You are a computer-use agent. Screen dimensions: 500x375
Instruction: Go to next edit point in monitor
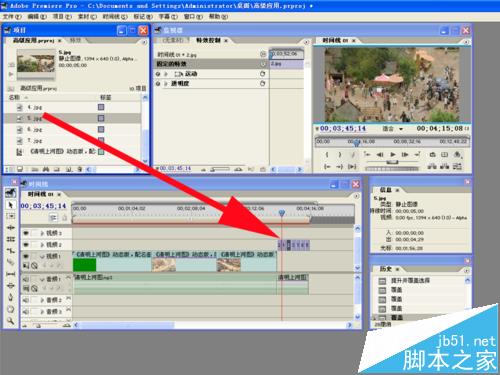tap(417, 154)
